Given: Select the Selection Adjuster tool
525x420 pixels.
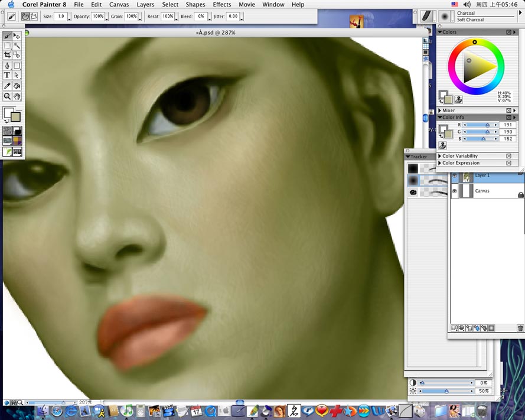Looking at the screenshot, I should pyautogui.click(x=17, y=55).
